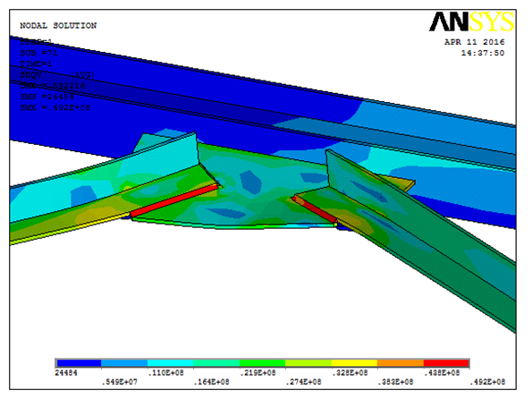
Task: Pick the orange legend color band
Action: 401,363
